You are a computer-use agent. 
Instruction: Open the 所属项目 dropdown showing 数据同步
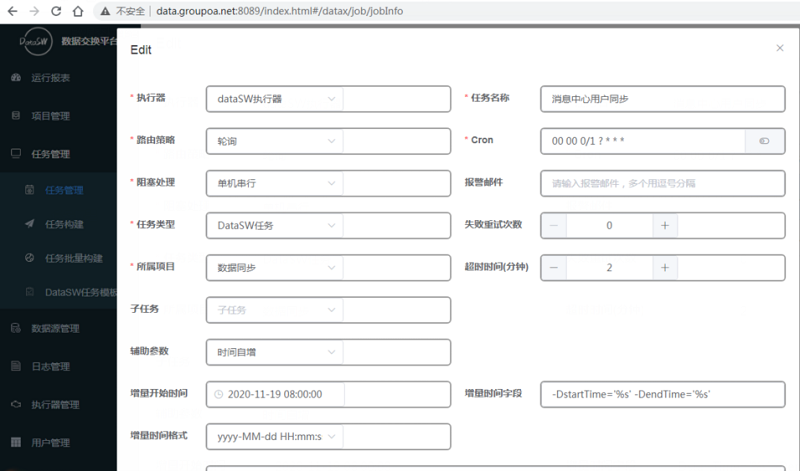[275, 268]
